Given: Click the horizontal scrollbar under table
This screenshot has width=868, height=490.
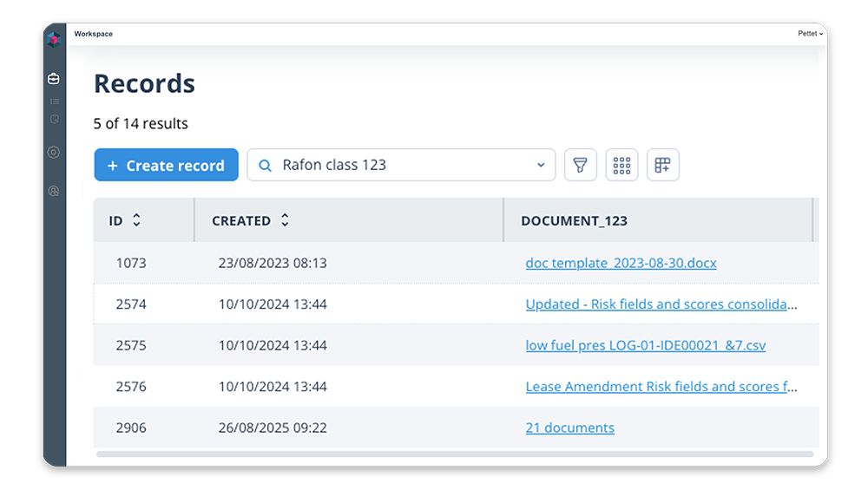Looking at the screenshot, I should tap(455, 454).
